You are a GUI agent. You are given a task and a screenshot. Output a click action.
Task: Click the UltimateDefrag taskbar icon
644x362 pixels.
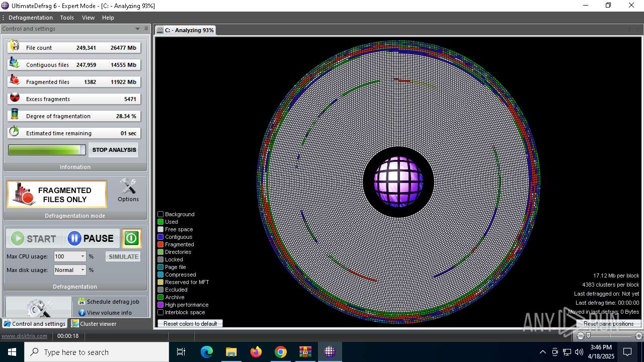330,352
